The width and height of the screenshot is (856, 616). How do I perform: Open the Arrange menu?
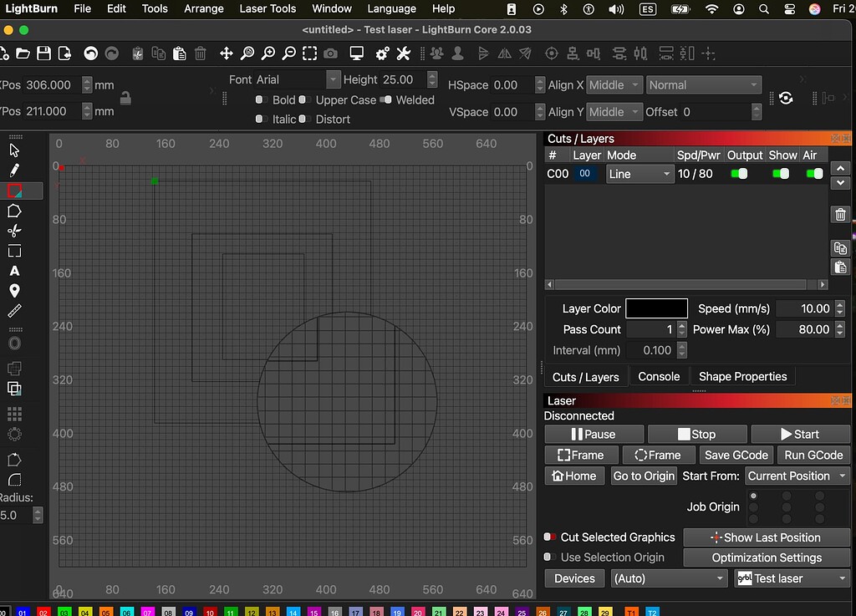(203, 9)
